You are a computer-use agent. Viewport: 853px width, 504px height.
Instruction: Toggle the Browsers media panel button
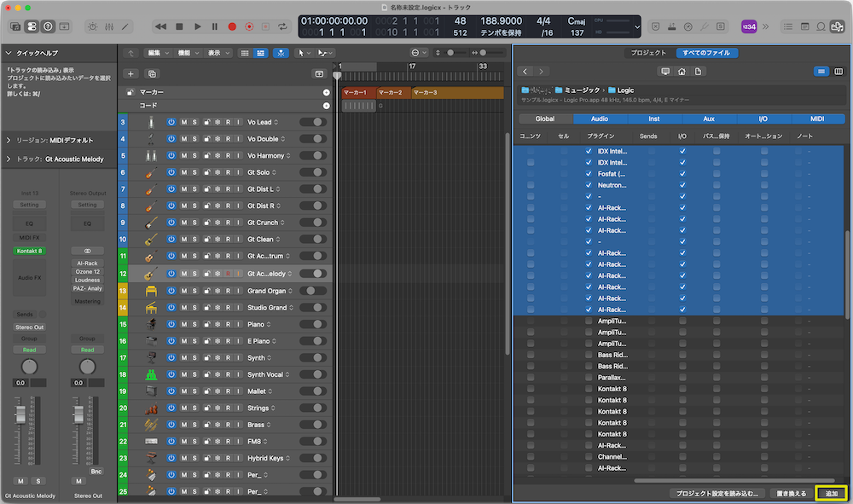coord(837,26)
